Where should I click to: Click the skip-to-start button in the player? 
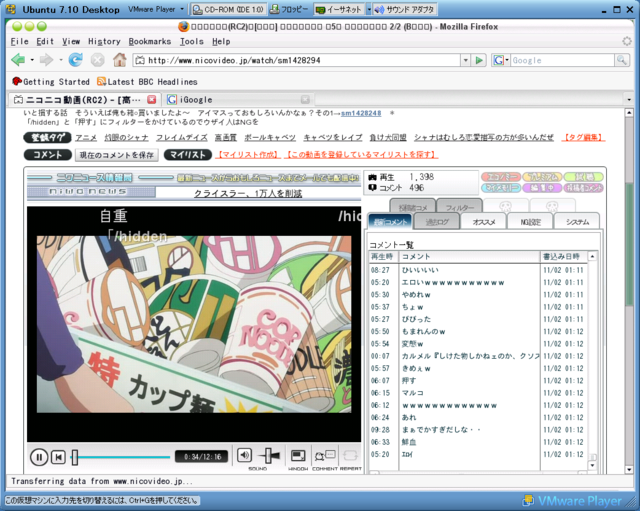(x=58, y=457)
